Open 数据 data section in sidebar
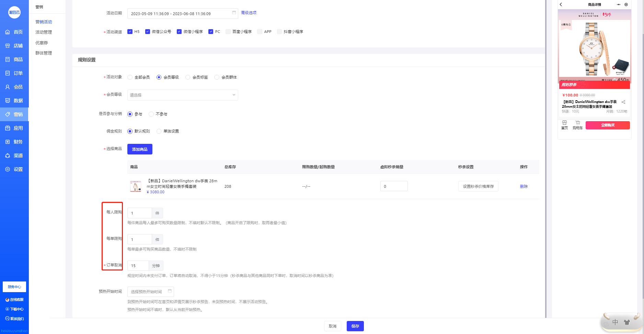Image resolution: width=644 pixels, height=334 pixels. click(x=14, y=101)
